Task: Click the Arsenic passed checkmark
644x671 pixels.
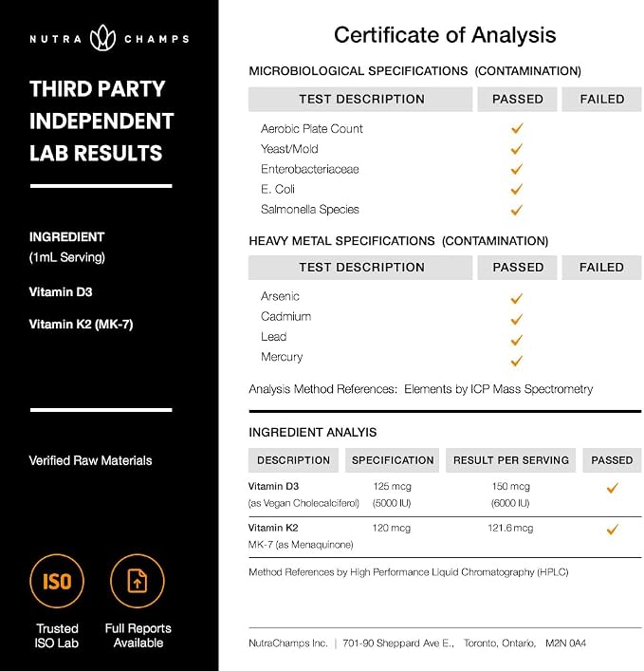Action: click(x=517, y=298)
